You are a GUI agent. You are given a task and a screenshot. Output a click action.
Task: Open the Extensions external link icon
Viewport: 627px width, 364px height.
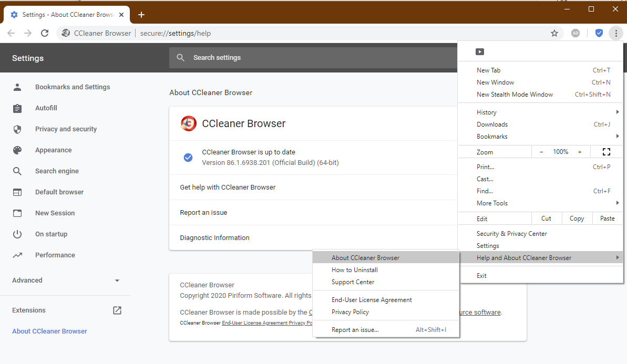tap(117, 310)
